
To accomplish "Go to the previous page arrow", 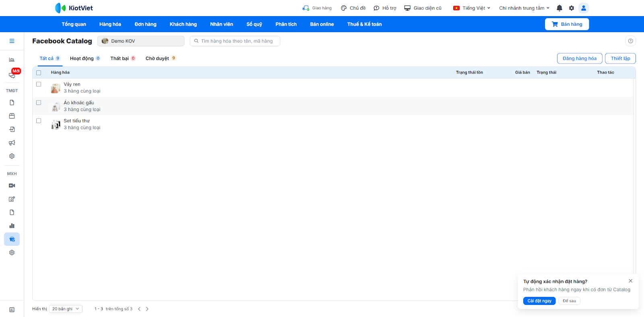I will pyautogui.click(x=139, y=309).
